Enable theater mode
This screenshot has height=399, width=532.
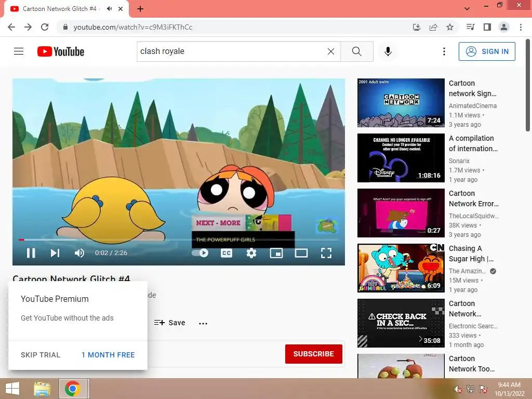301,253
